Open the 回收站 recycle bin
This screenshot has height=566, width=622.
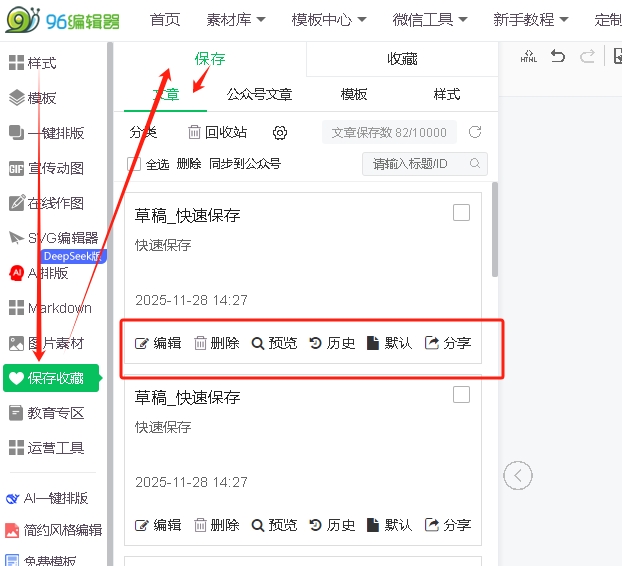[217, 133]
